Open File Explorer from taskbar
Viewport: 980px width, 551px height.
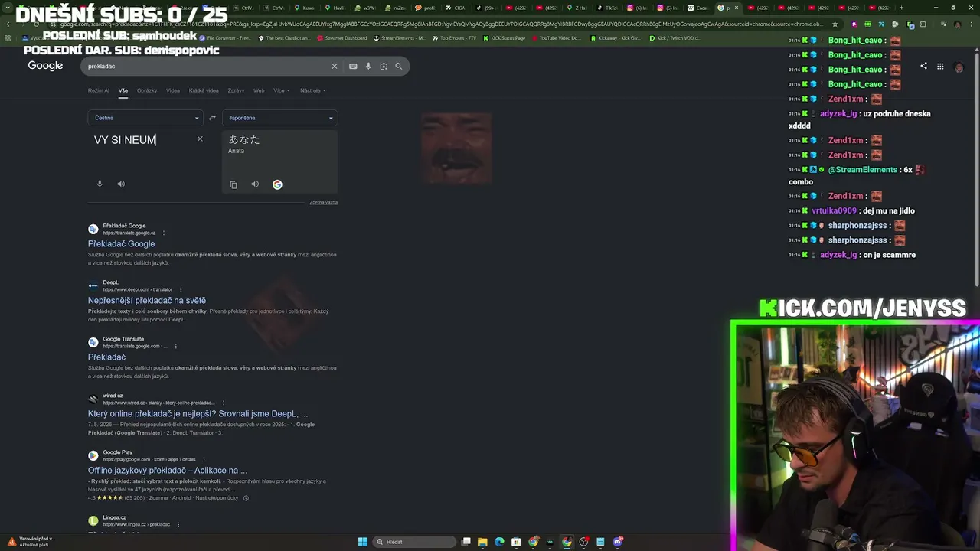(x=482, y=542)
